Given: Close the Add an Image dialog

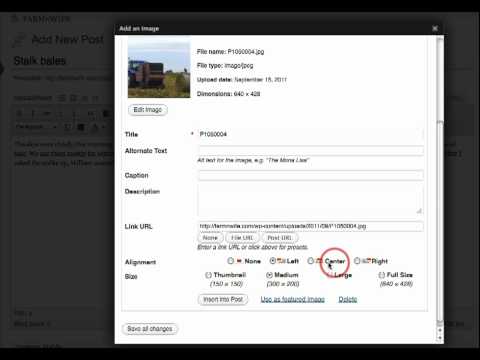Looking at the screenshot, I should pos(435,29).
